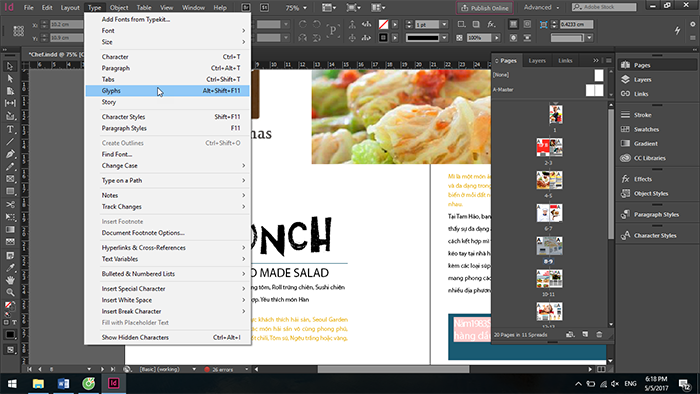Choose Paragraph Styles menu entry
The image size is (700, 394).
tap(167, 128)
